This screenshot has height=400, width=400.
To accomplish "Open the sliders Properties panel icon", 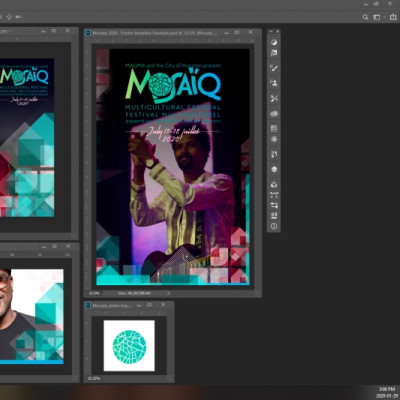I will 274,205.
